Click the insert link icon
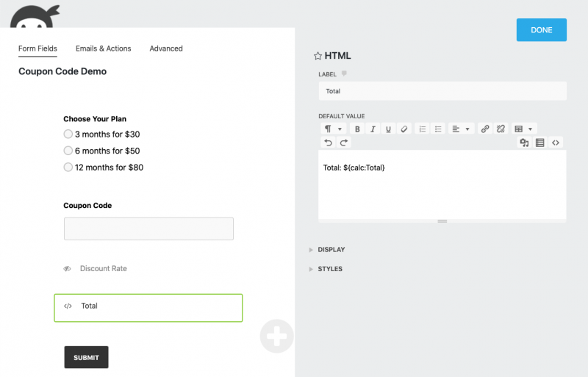588x377 pixels. point(485,129)
